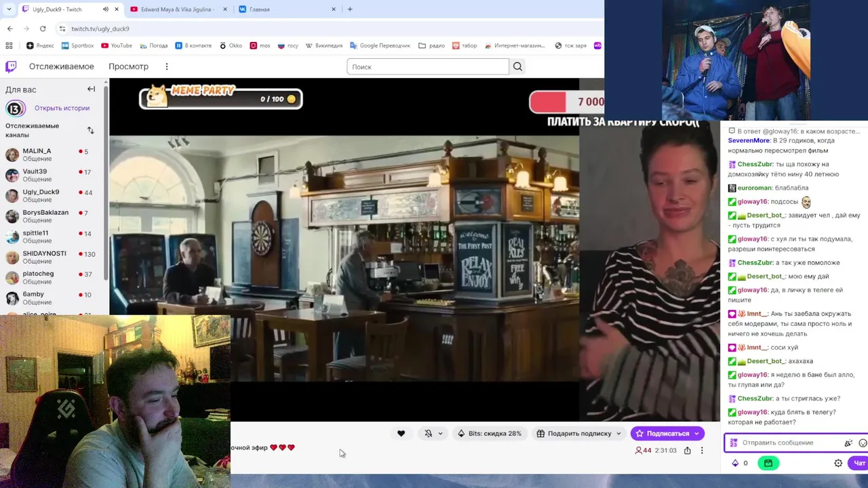The image size is (868, 488).
Task: Open the Twitch home logo
Action: [11, 66]
